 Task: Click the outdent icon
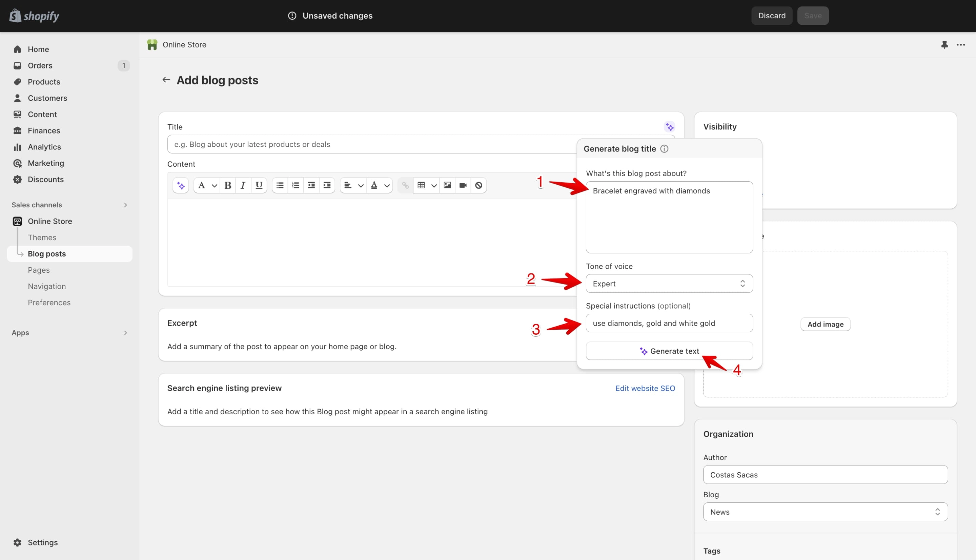tap(311, 185)
